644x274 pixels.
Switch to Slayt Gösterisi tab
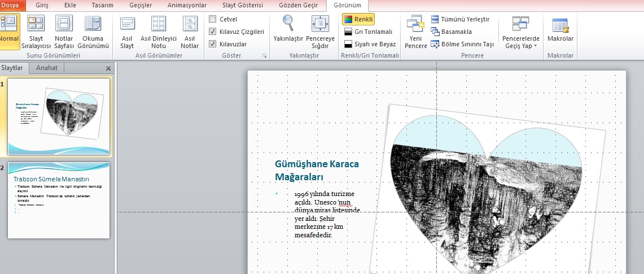tap(243, 5)
